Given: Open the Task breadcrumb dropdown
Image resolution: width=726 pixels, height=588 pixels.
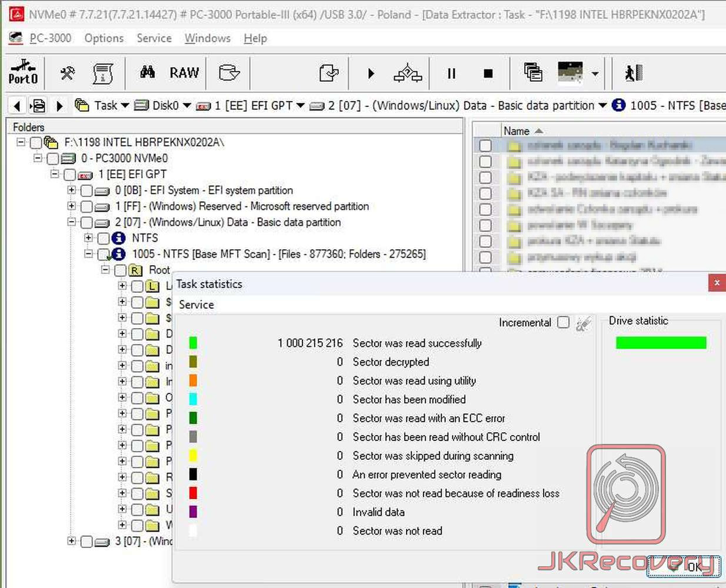Looking at the screenshot, I should (125, 105).
